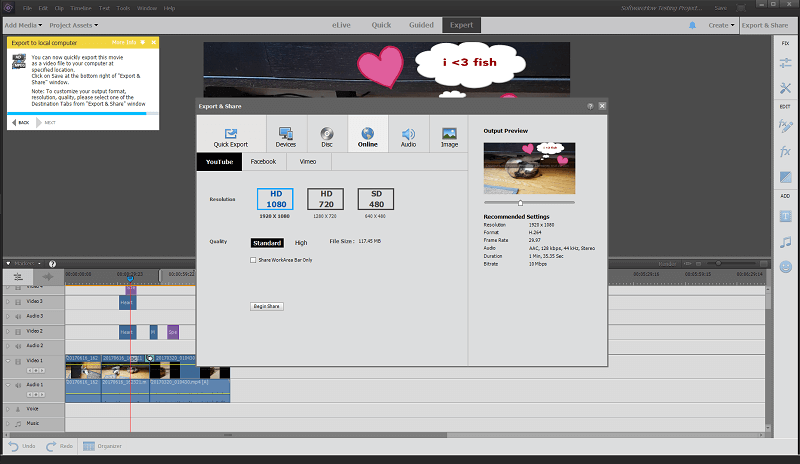The height and width of the screenshot is (464, 800).
Task: Switch to the Guided mode tab
Action: coord(421,25)
